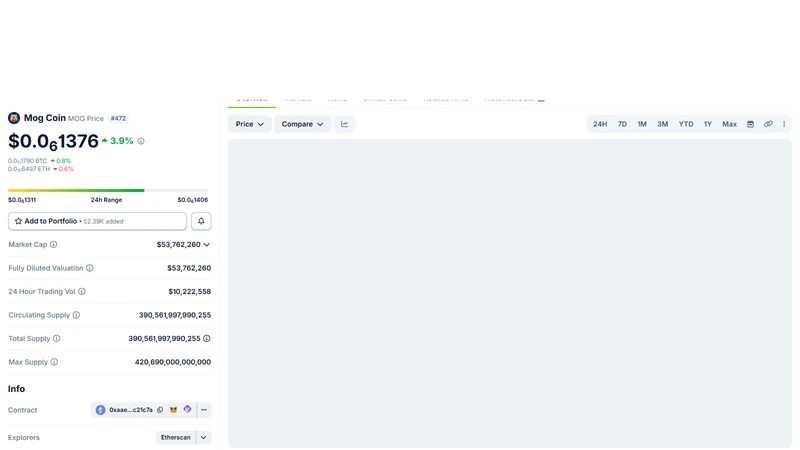
Task: Click the 24h high value $0.0₆1406
Action: coord(193,200)
